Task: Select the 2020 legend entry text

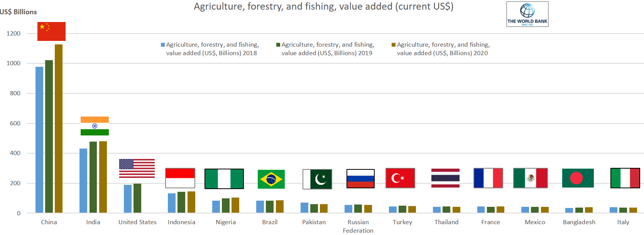Action: pyautogui.click(x=443, y=49)
